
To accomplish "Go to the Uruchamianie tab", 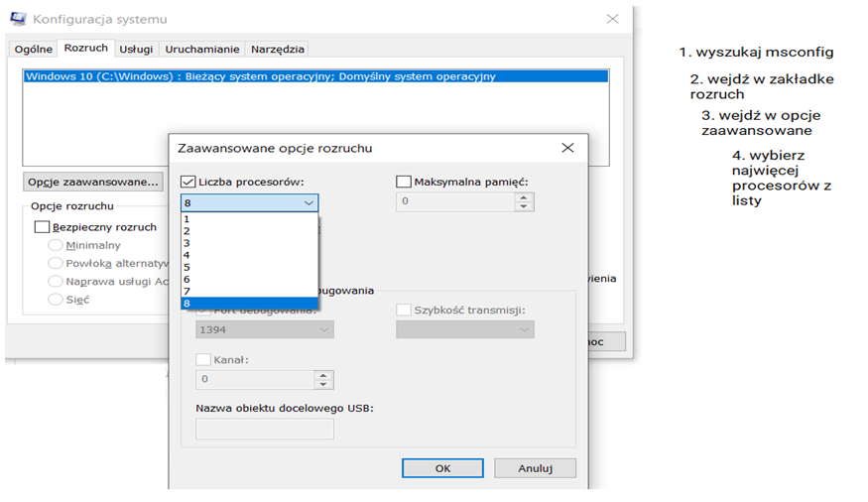I will (x=201, y=49).
